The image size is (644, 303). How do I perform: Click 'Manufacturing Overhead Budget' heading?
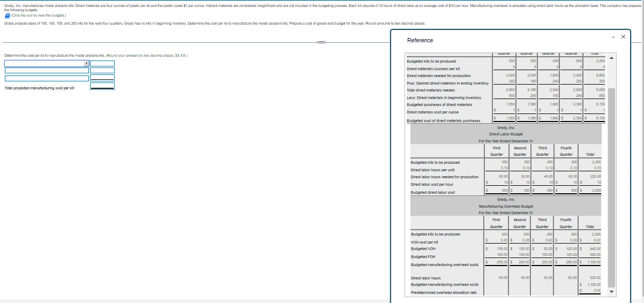pos(506,206)
